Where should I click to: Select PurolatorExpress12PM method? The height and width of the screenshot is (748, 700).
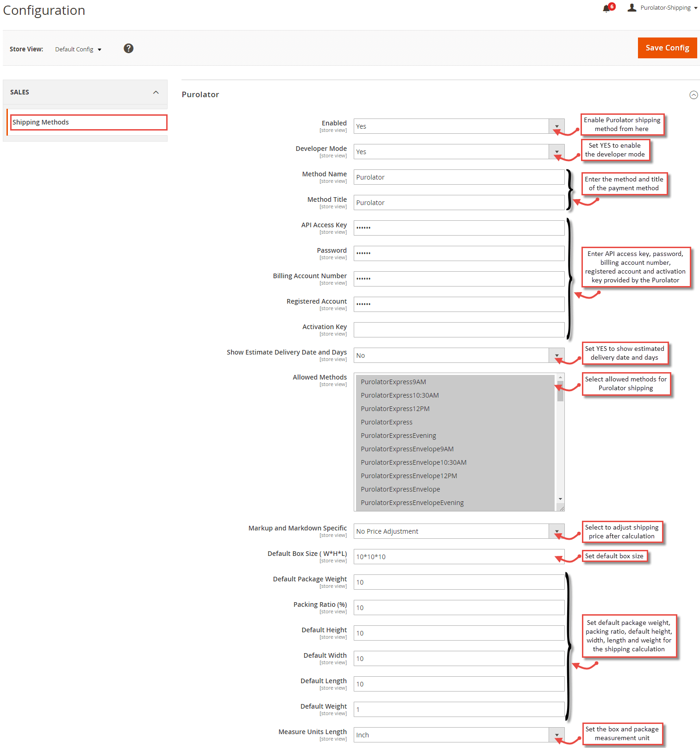455,409
